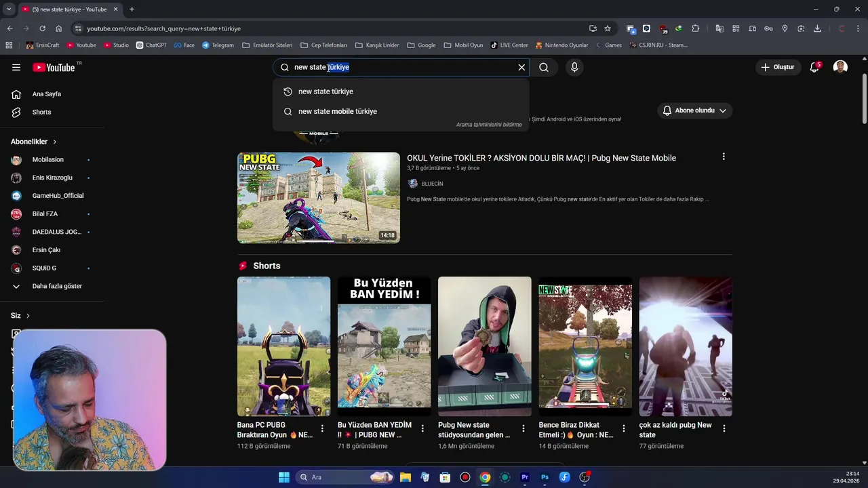Open Premiere Pro from the taskbar

(525, 477)
